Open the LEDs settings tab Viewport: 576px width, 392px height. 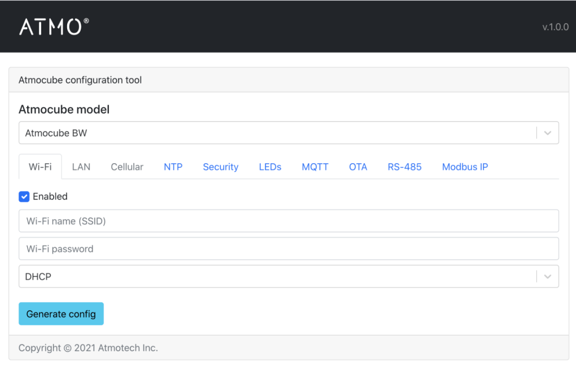[270, 167]
